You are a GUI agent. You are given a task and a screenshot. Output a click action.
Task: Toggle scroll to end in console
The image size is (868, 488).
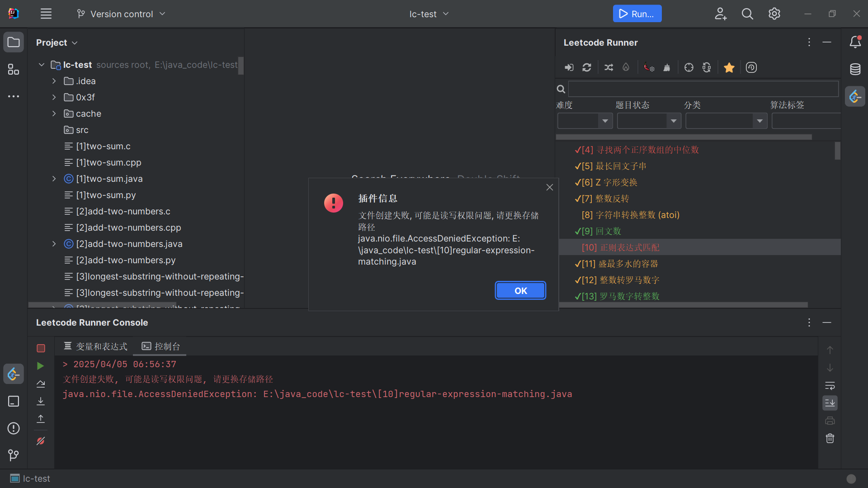[830, 403]
